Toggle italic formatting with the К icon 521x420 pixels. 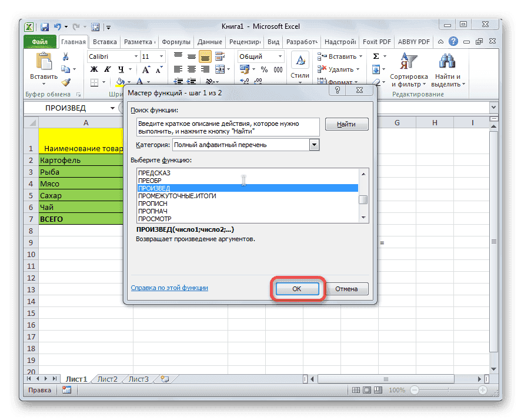(x=106, y=68)
